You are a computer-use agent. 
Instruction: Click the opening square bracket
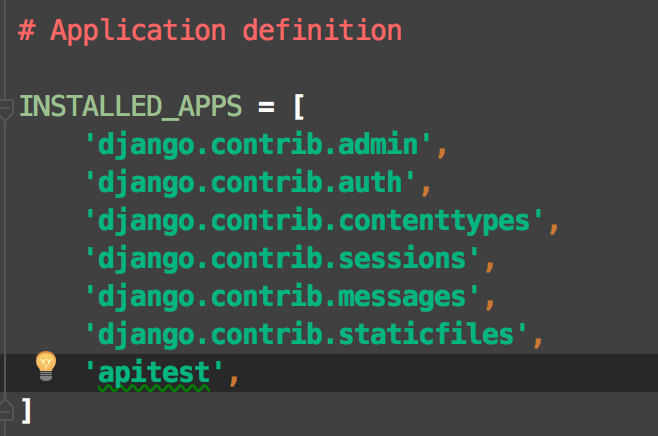298,107
